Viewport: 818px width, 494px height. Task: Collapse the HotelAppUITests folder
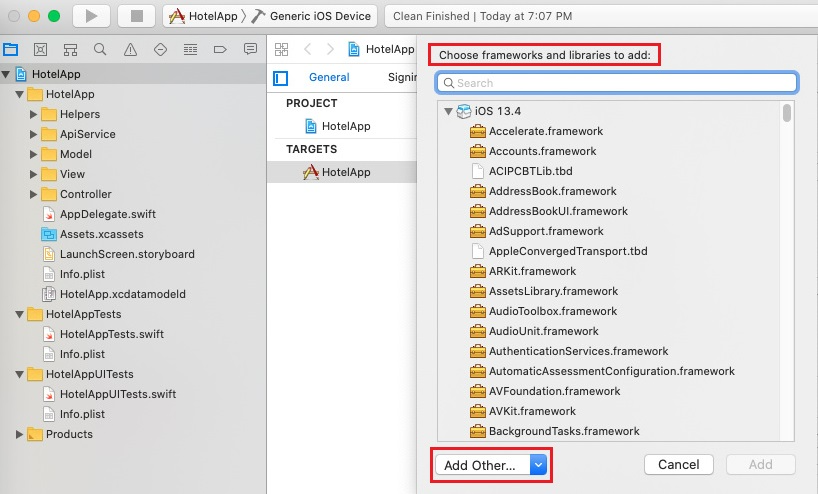coord(20,375)
